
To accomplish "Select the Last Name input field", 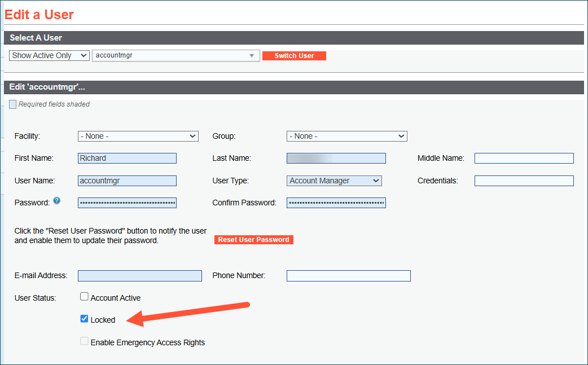I will 336,158.
